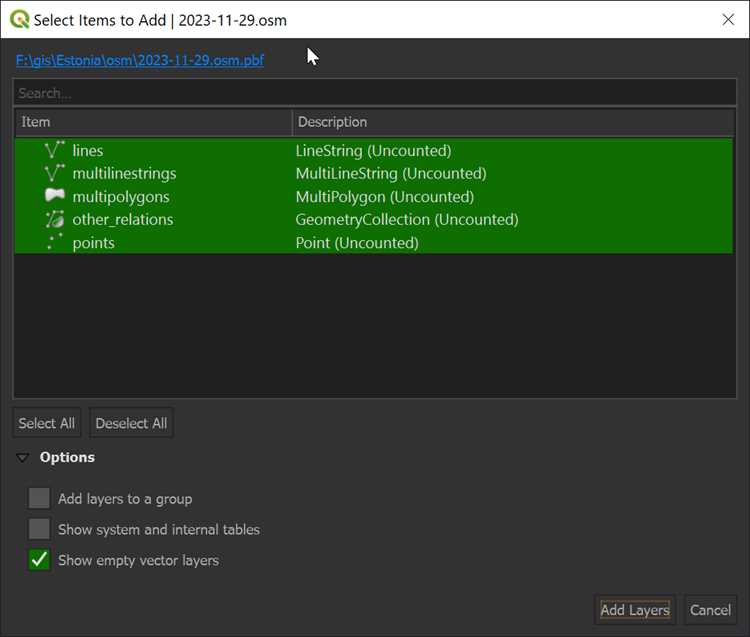Viewport: 750px width, 637px height.
Task: Select the other_relations layer row
Action: pos(374,219)
